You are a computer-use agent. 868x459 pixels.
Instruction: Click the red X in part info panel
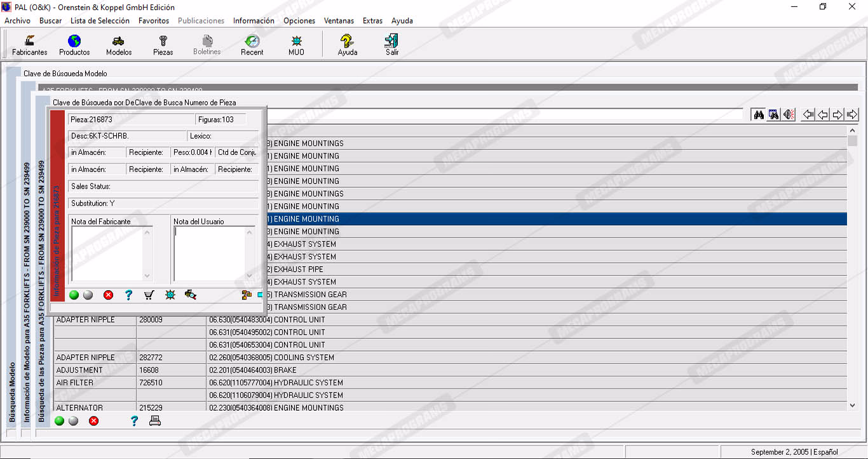click(x=108, y=295)
